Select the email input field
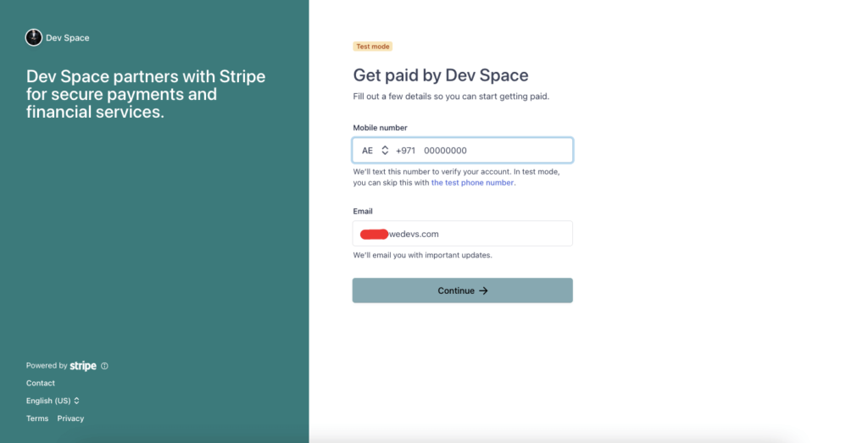The height and width of the screenshot is (443, 868). 462,234
